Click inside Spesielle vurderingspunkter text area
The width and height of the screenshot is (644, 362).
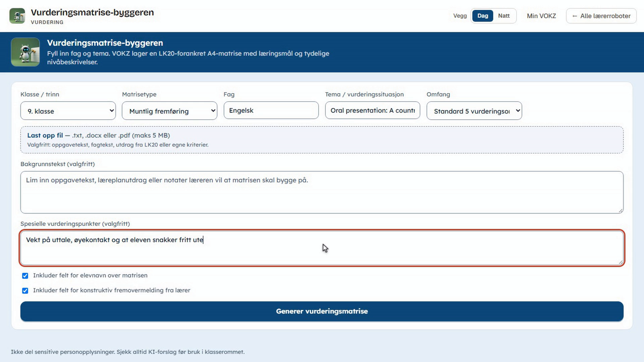pyautogui.click(x=322, y=248)
